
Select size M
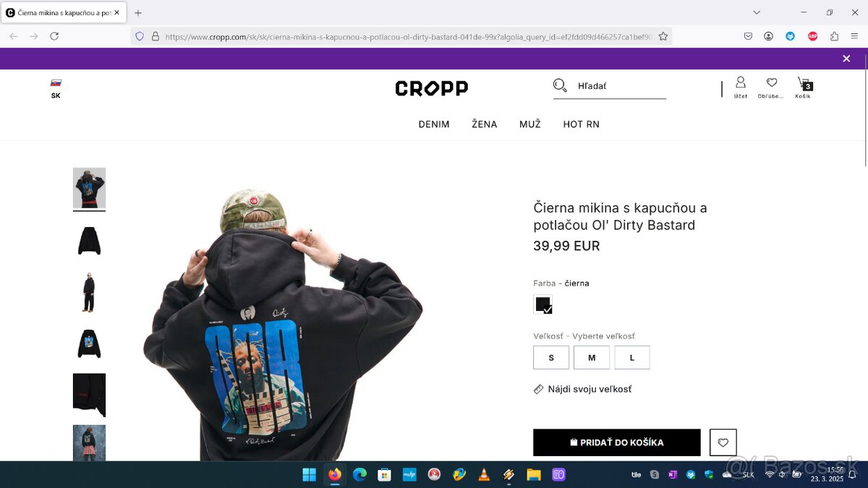(x=592, y=358)
